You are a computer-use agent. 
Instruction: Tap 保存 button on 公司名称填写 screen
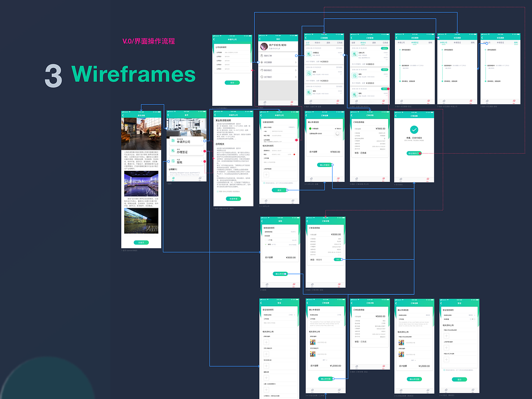(232, 82)
